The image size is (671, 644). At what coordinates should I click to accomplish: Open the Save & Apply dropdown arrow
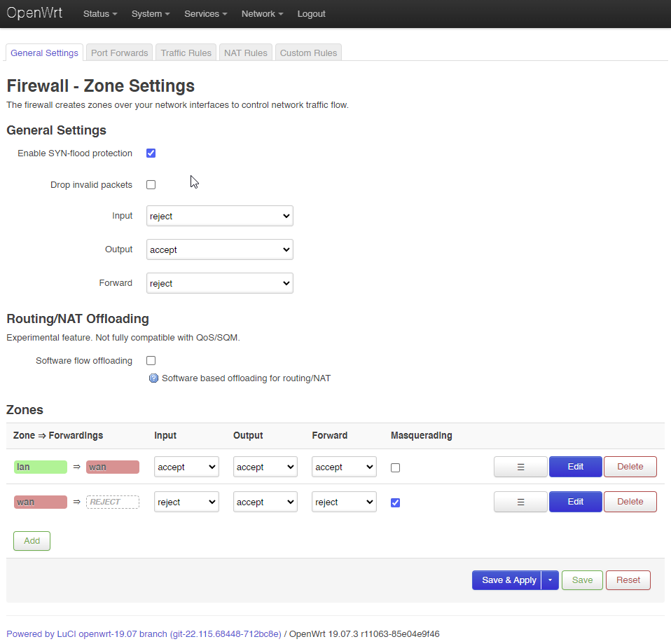(x=550, y=580)
